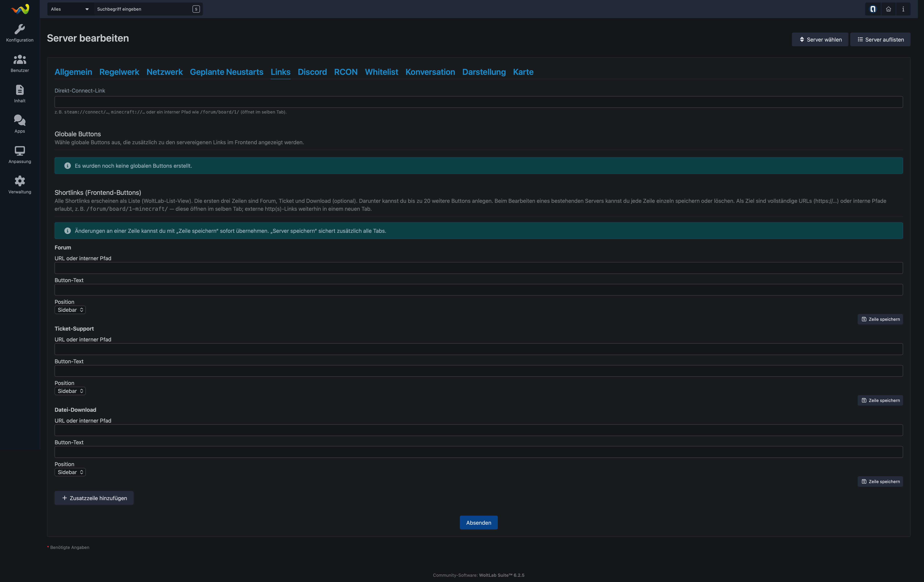This screenshot has height=582, width=924.
Task: Click Zusatzzeile hinzufügen button
Action: [x=94, y=498]
